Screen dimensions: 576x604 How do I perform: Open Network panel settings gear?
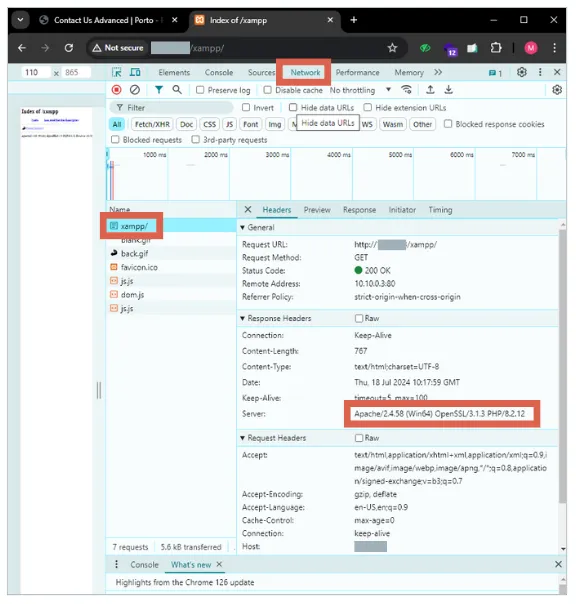[557, 90]
